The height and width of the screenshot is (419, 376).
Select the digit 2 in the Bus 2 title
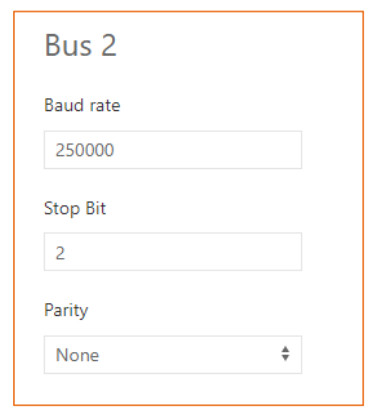[x=109, y=45]
